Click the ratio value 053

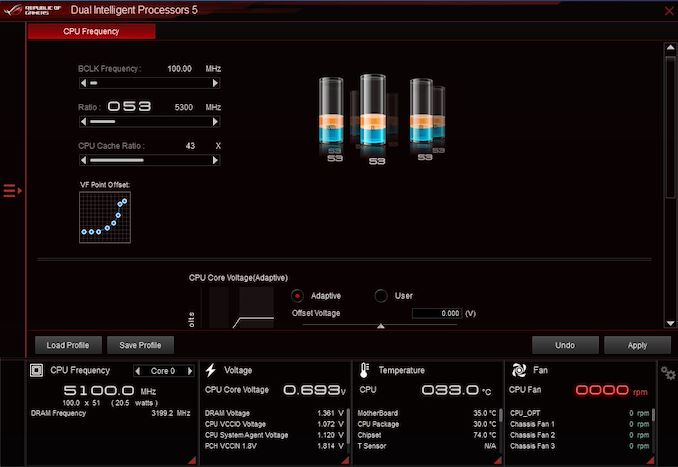(x=129, y=106)
